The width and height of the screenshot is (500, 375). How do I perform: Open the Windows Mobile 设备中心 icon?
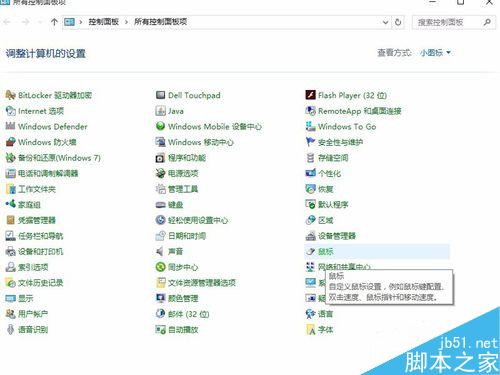[x=160, y=126]
